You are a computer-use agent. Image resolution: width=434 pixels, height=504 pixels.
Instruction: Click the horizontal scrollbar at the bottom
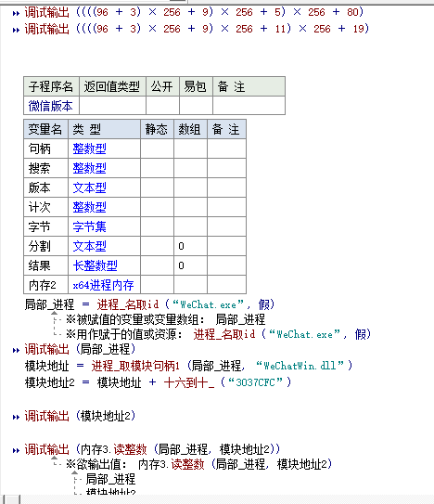217,499
